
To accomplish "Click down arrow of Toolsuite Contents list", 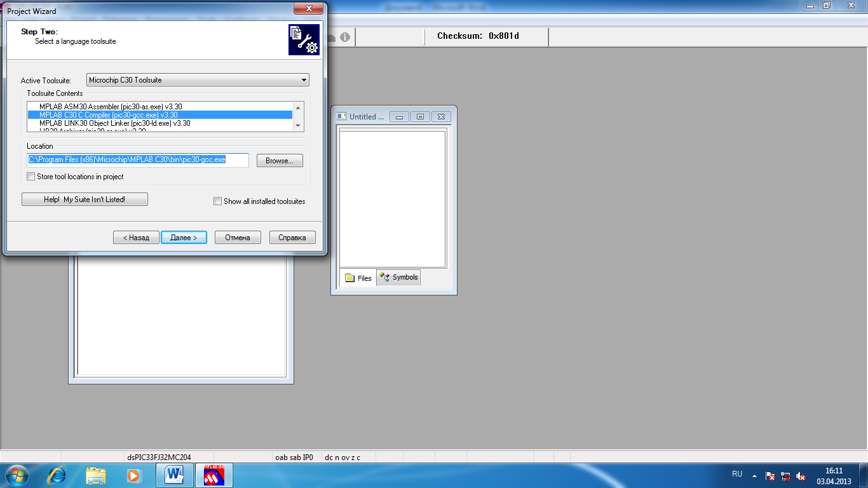I will tap(299, 126).
